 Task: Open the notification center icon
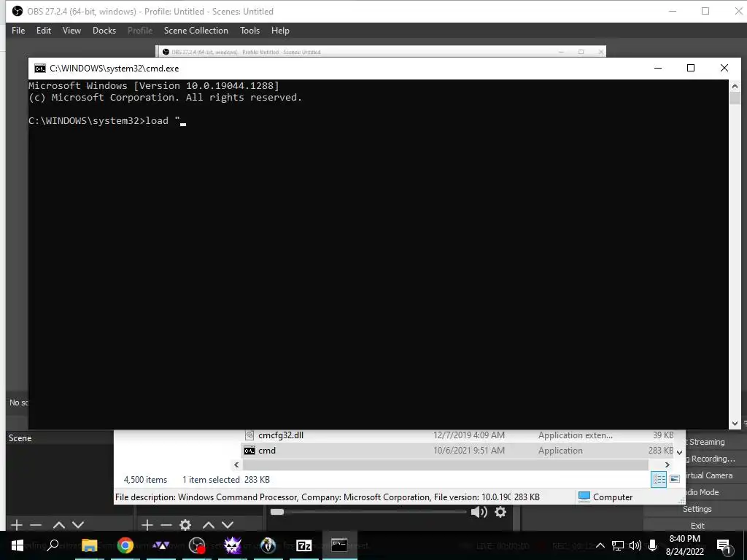point(724,545)
